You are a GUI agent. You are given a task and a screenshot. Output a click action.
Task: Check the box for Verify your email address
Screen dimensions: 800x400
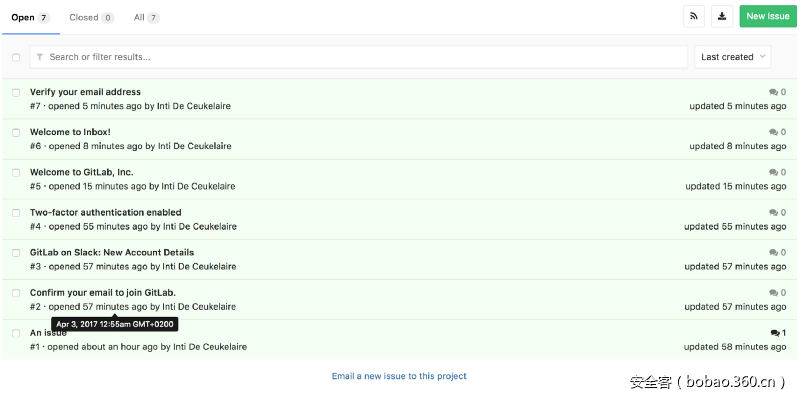[x=16, y=92]
